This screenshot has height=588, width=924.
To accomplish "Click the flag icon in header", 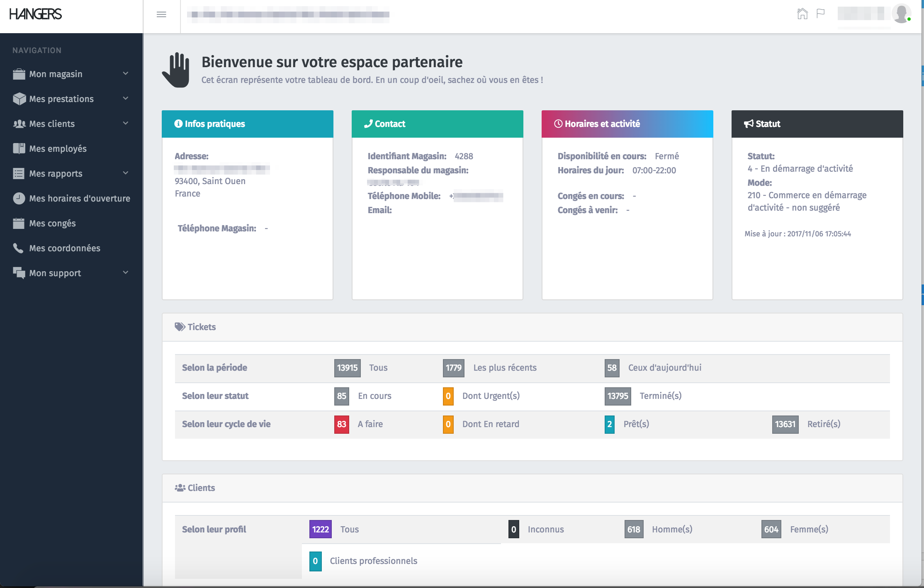I will tap(820, 14).
